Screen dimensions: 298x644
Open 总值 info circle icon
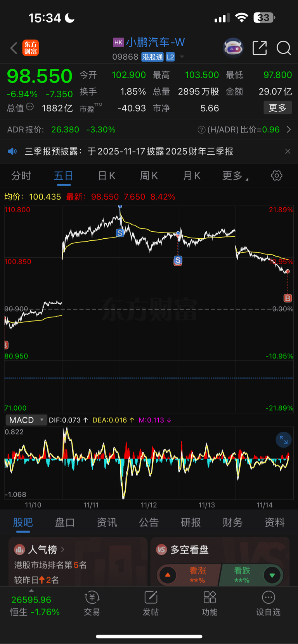coord(30,107)
